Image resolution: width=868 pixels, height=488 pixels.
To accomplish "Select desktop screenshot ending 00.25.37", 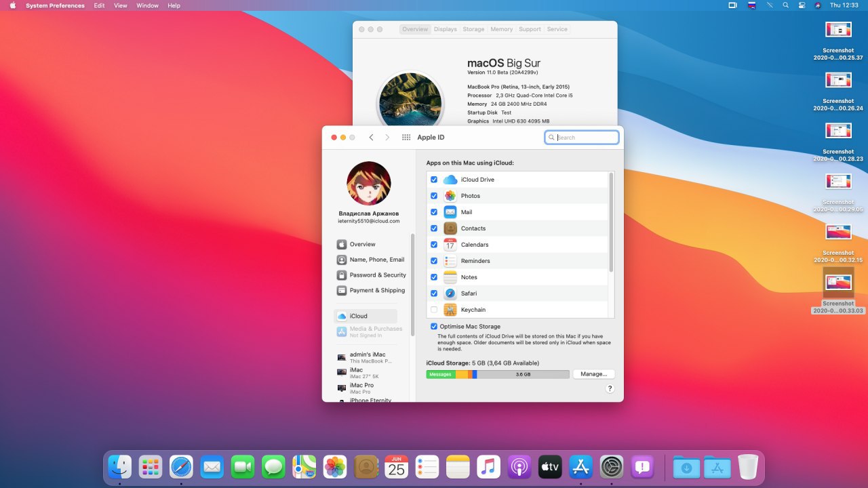I will (x=838, y=41).
